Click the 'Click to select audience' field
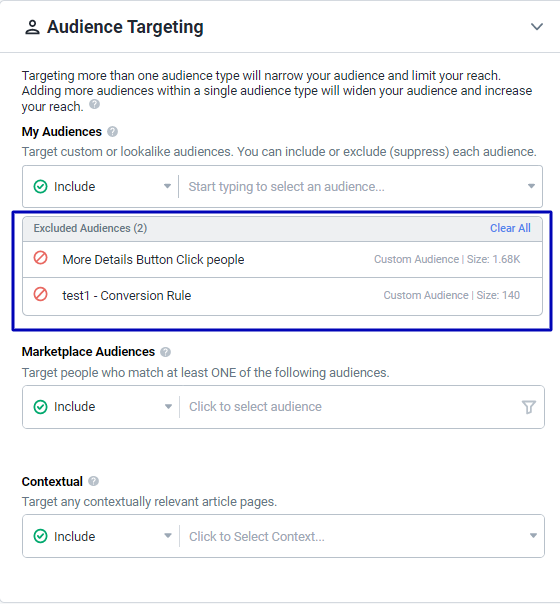 click(349, 407)
